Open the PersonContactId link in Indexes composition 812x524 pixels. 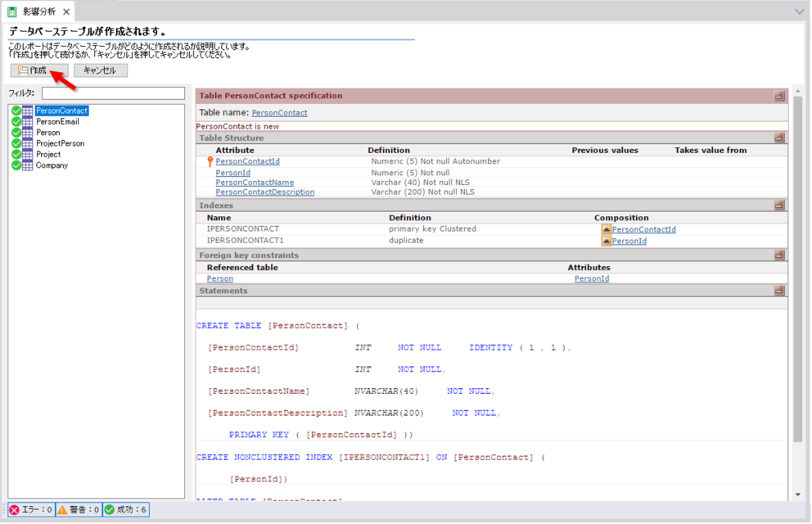coord(644,229)
